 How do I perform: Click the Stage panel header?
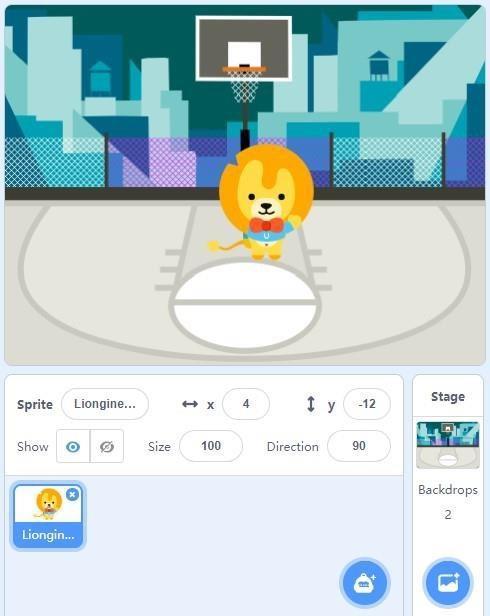click(x=448, y=396)
